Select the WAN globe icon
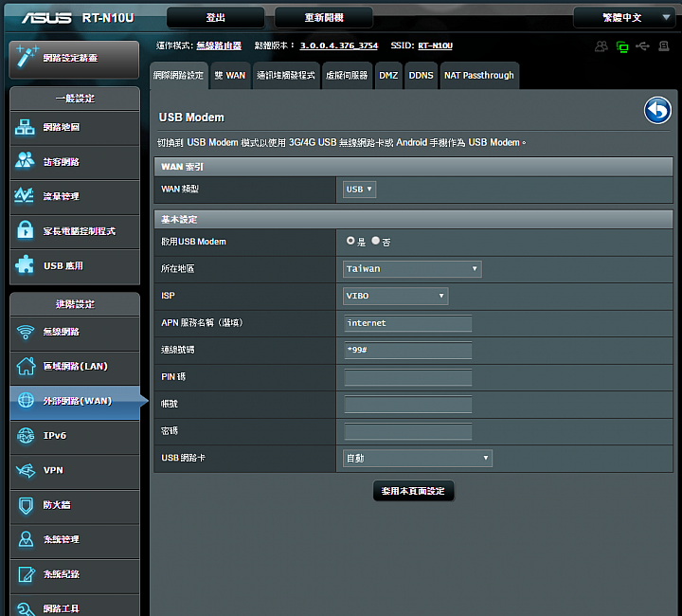682x616 pixels. point(26,400)
